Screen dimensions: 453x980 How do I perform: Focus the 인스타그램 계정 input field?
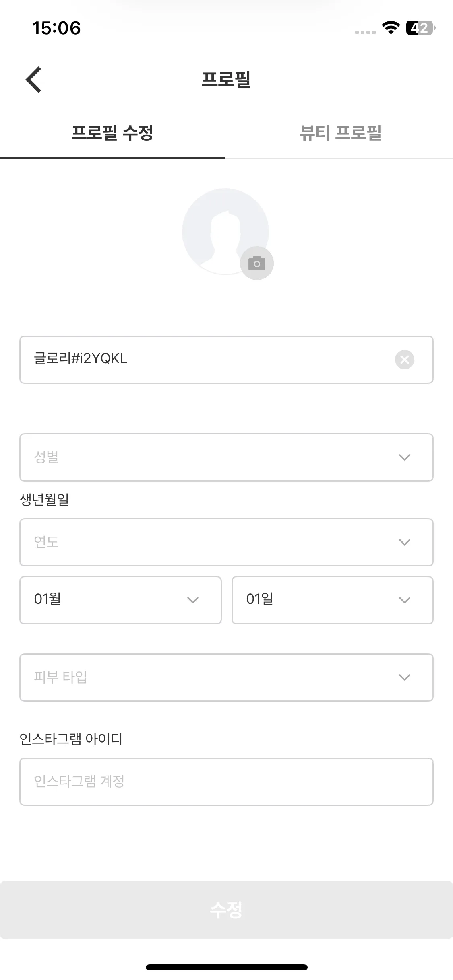[226, 782]
